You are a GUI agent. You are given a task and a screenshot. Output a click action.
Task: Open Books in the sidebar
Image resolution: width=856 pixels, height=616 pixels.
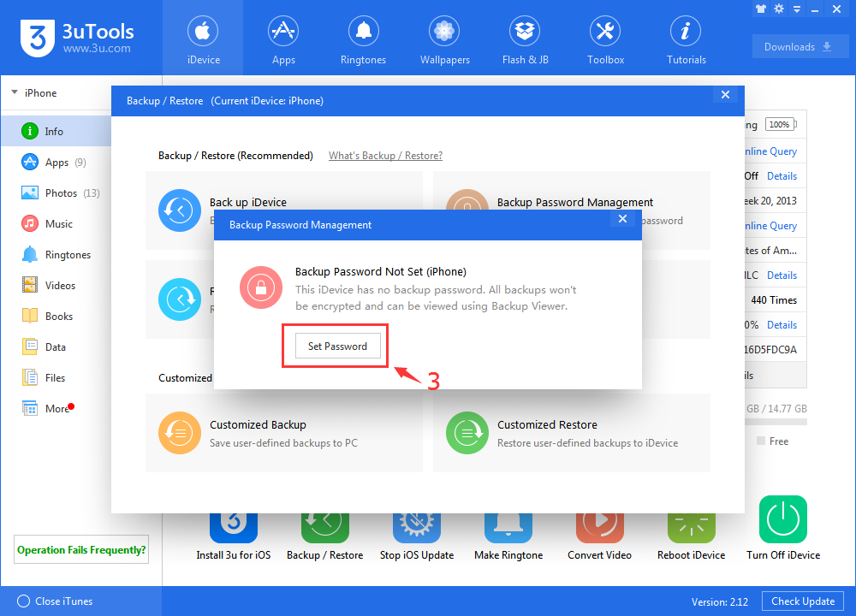56,316
